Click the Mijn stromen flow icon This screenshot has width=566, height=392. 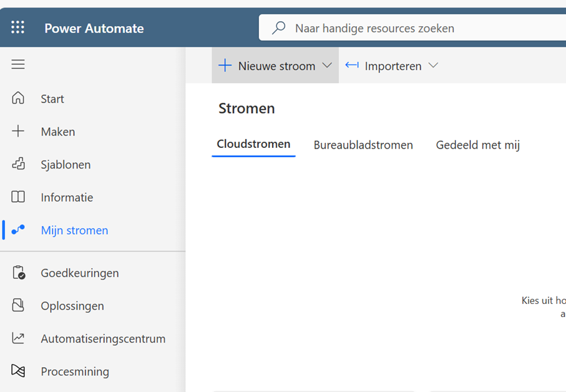click(x=18, y=230)
